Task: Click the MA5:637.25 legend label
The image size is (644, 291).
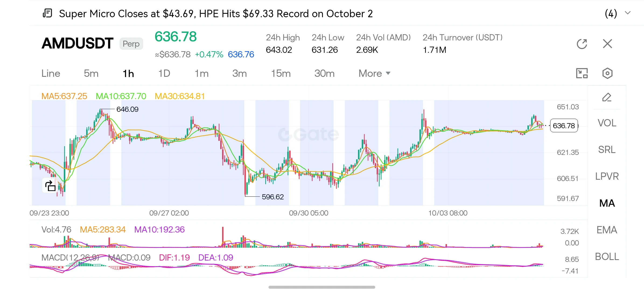Action: click(64, 96)
